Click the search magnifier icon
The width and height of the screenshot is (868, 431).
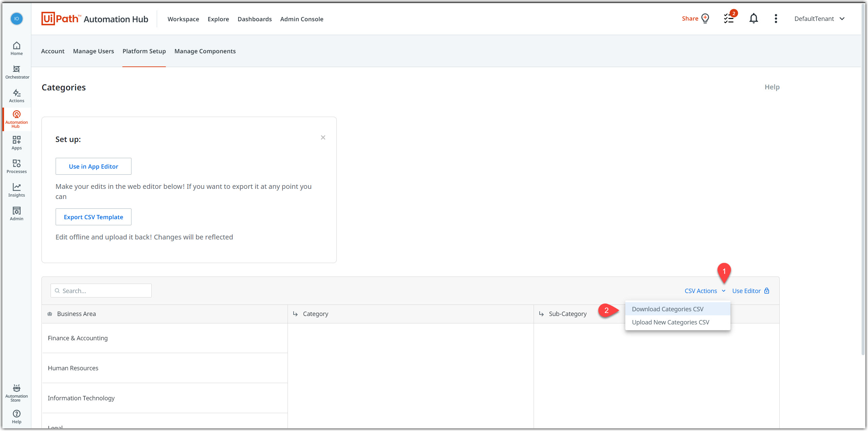[57, 291]
